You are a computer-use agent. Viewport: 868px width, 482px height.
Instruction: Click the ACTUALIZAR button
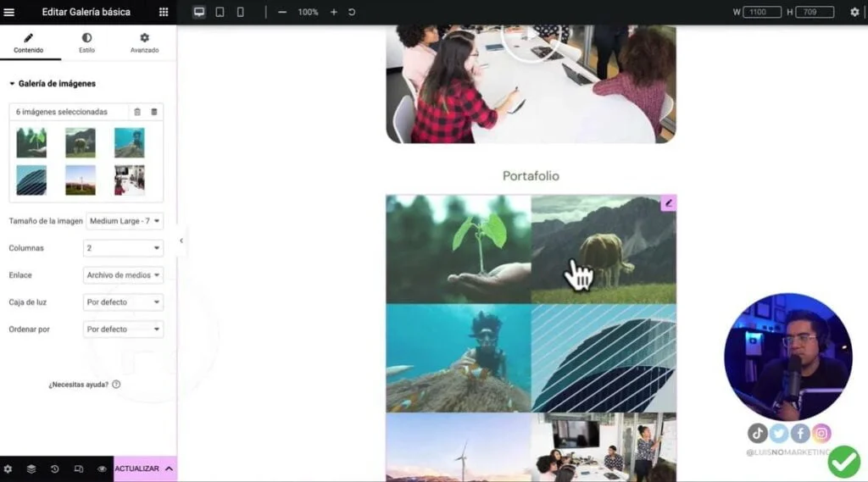(x=137, y=468)
